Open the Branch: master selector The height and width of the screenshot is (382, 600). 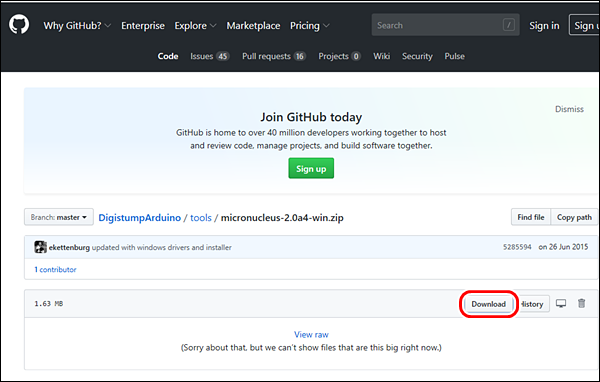[x=59, y=217]
